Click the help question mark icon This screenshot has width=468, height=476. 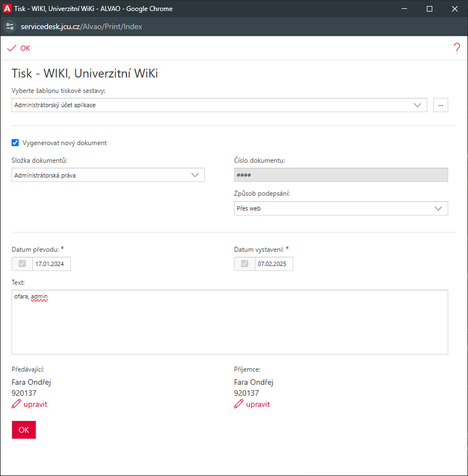(456, 48)
